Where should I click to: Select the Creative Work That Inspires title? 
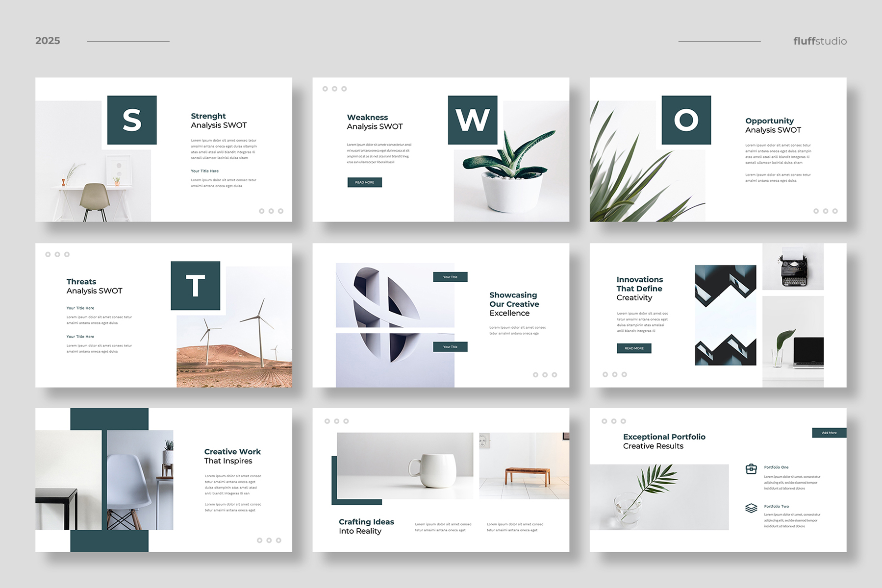[232, 456]
